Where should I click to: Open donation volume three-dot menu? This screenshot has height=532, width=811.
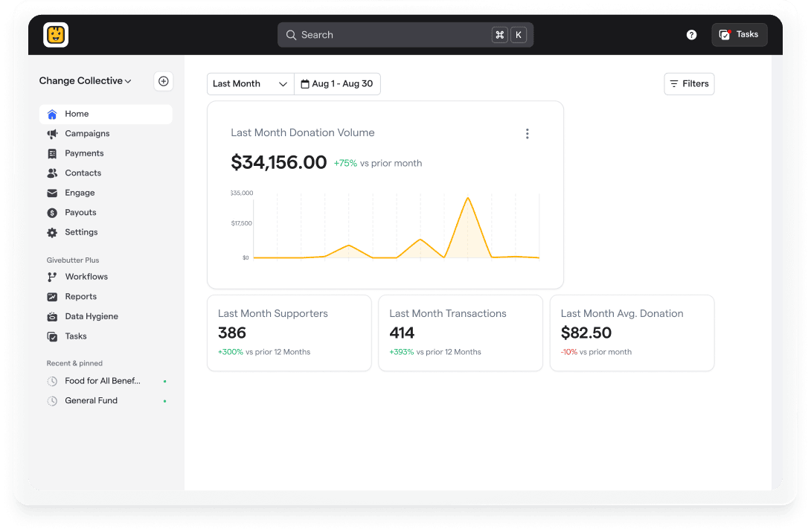[x=527, y=134]
